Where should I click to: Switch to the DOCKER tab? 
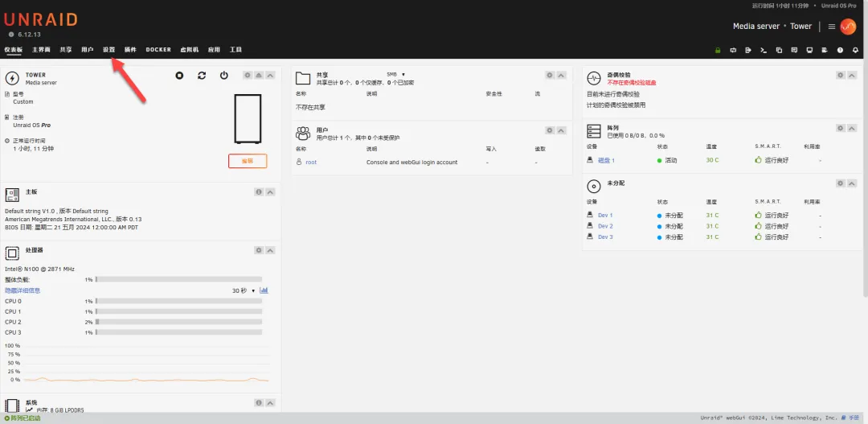tap(158, 50)
